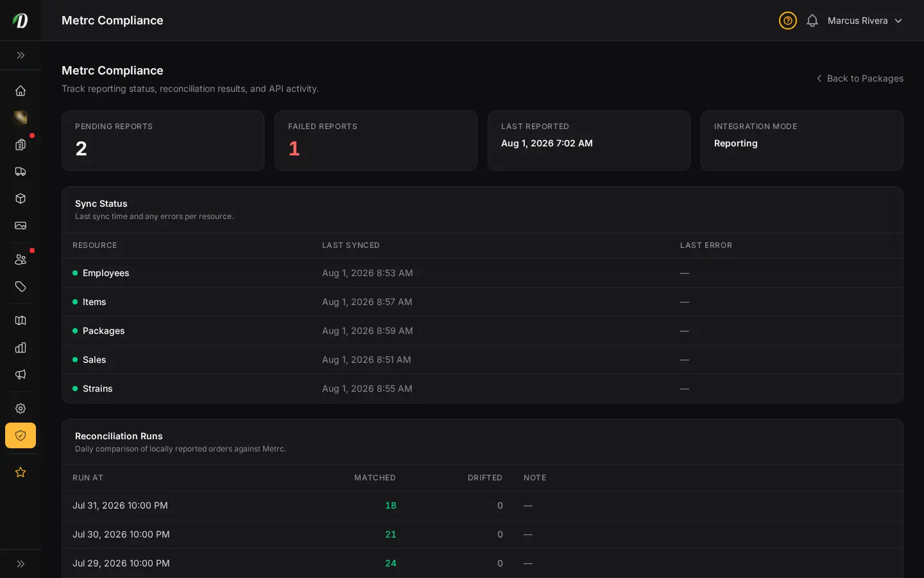Click the Run At column header

tap(88, 478)
